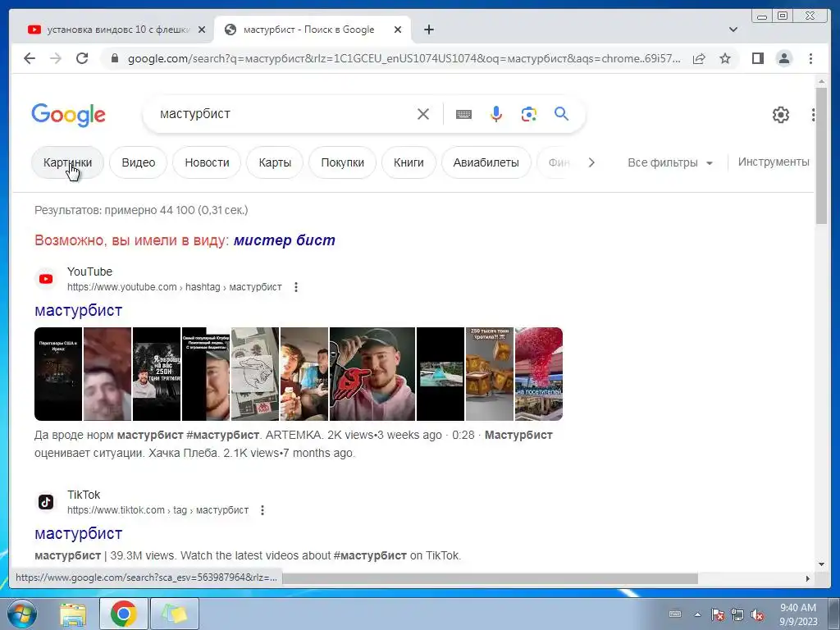Viewport: 840px width, 630px height.
Task: Open File Explorer from the taskbar
Action: click(73, 614)
